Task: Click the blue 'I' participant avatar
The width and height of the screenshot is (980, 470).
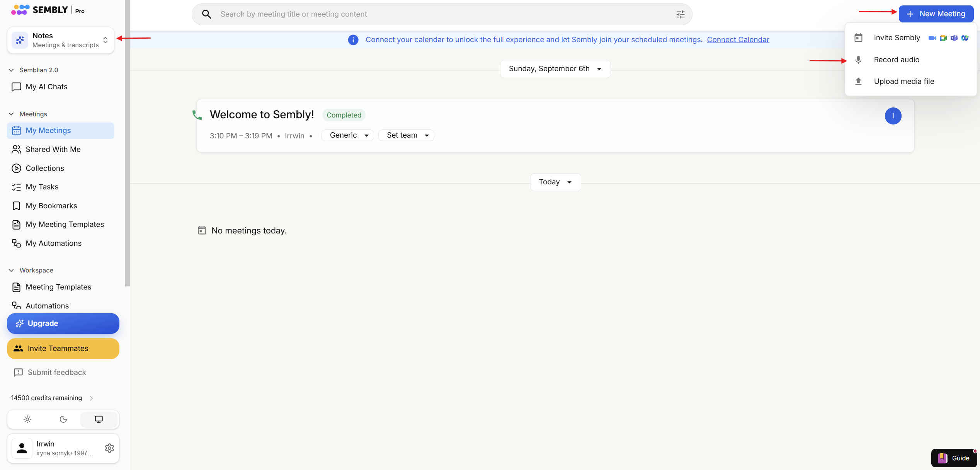Action: (x=893, y=116)
